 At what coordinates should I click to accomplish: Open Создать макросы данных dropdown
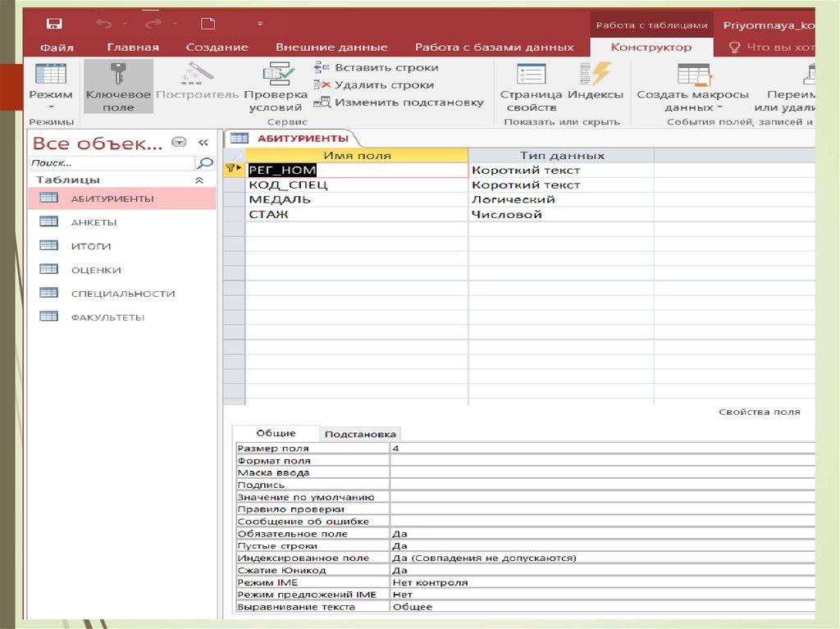pos(692,107)
